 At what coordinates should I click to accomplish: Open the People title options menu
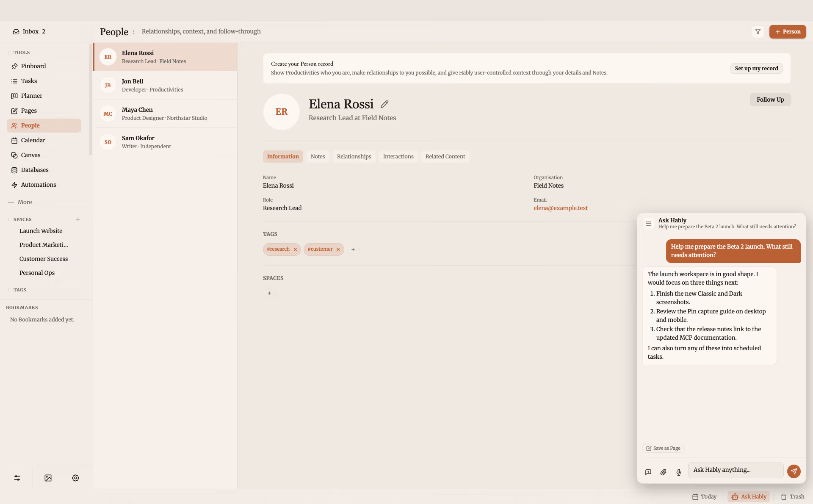point(134,32)
